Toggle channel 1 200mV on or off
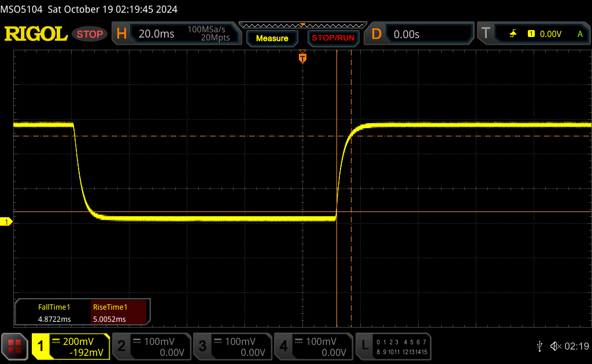Image resolution: width=592 pixels, height=364 pixels. (x=71, y=347)
